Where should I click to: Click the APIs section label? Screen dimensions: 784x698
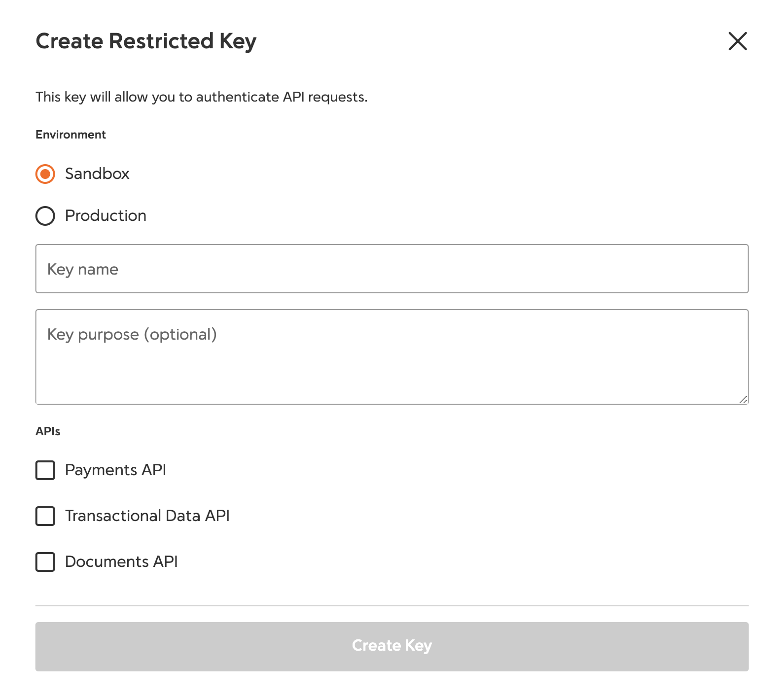[48, 432]
